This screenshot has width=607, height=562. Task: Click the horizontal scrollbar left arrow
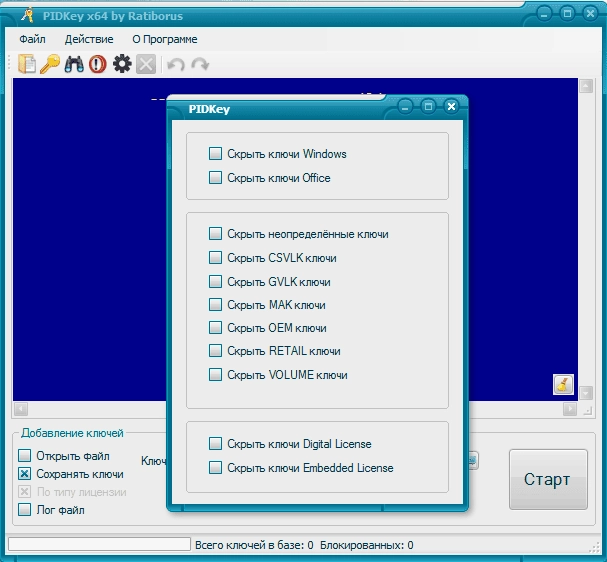pos(21,409)
